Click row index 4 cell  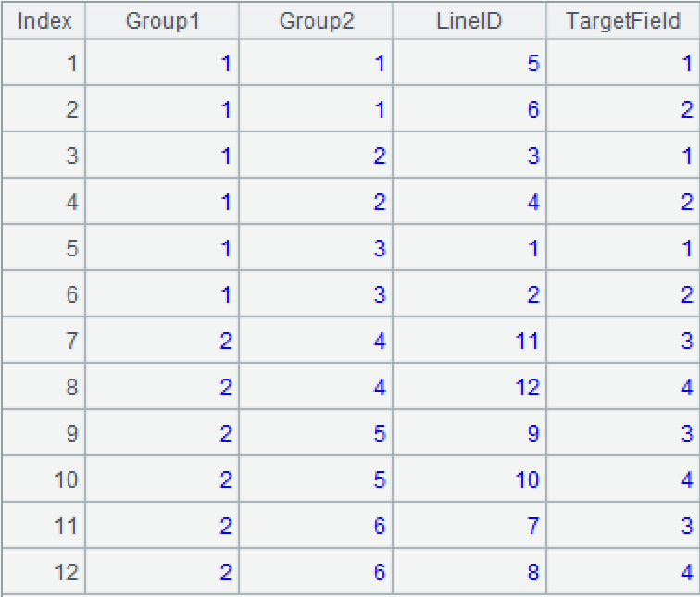click(44, 202)
